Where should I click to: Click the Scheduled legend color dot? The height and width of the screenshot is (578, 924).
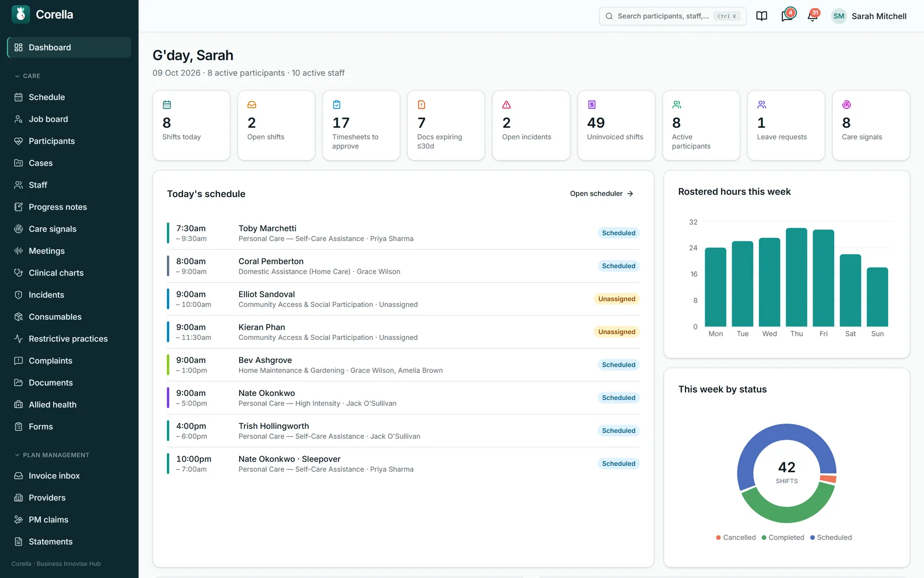click(x=813, y=538)
